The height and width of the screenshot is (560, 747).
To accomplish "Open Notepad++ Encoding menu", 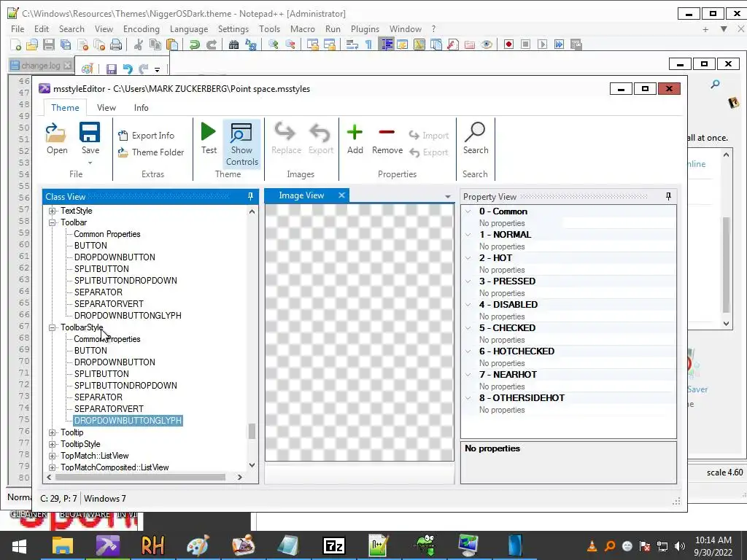I will point(142,29).
